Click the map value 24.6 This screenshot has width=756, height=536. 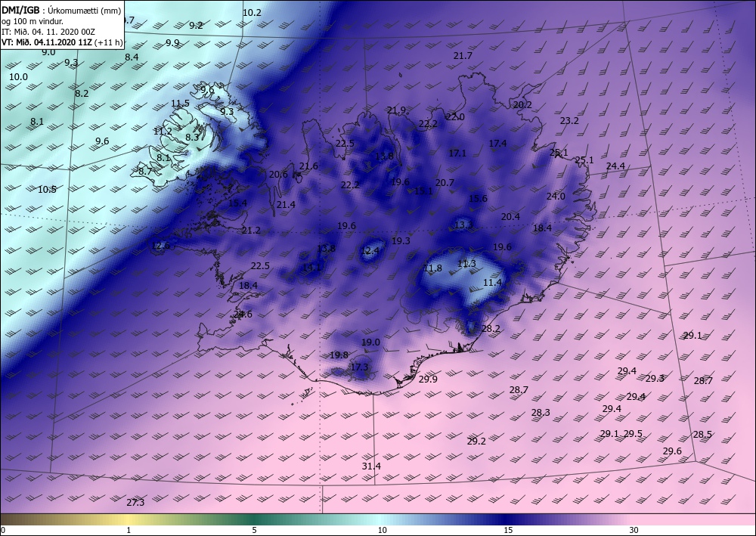243,314
